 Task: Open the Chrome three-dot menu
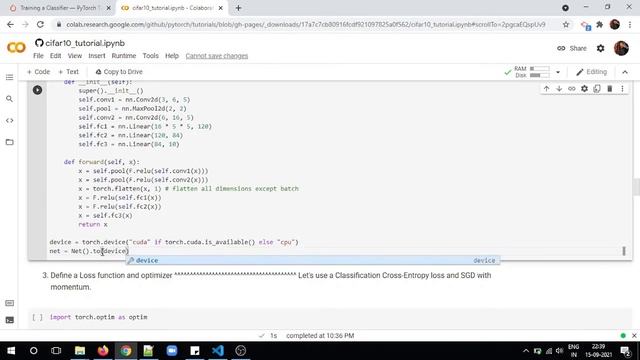[630, 24]
